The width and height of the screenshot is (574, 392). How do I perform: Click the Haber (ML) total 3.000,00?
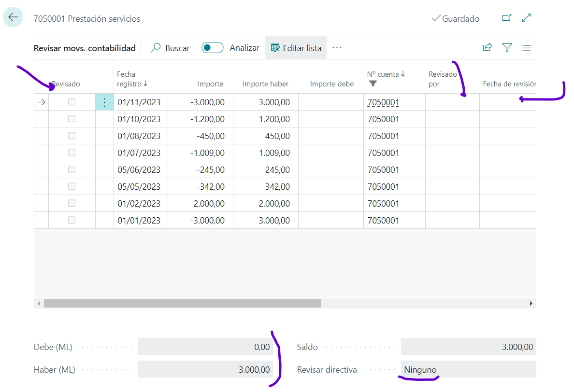pos(254,370)
